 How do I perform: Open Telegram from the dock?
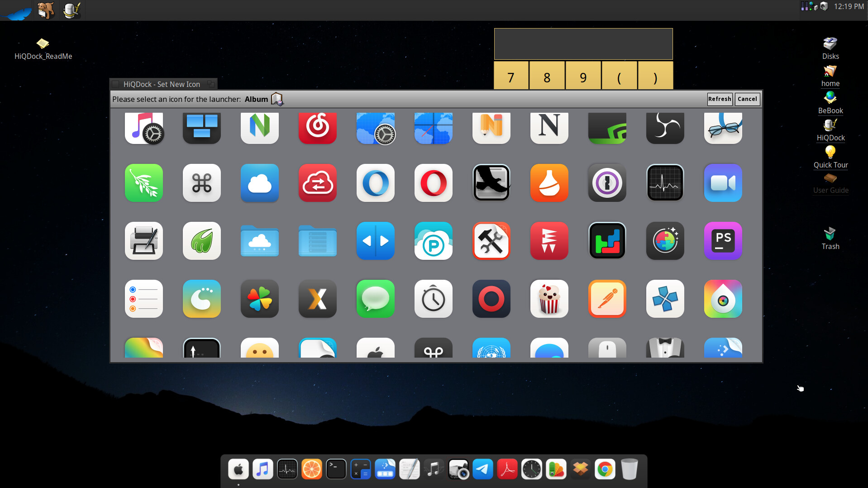click(483, 469)
